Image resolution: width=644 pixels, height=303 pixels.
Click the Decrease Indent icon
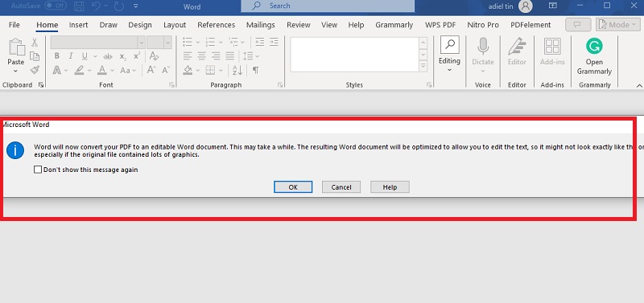[x=259, y=42]
